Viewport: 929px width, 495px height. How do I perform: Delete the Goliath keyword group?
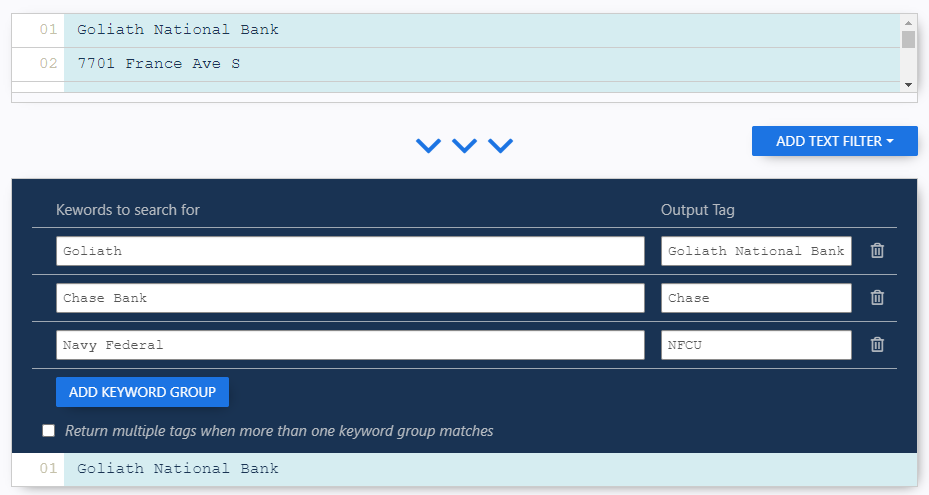(877, 251)
